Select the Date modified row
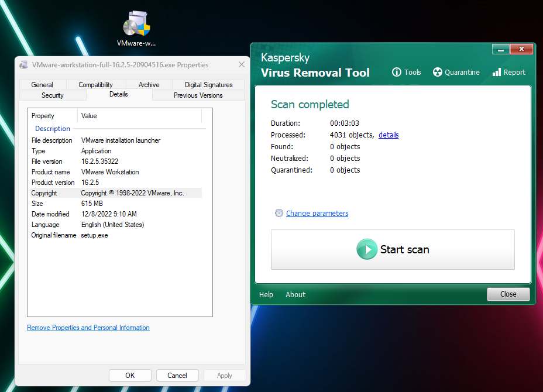 click(116, 214)
